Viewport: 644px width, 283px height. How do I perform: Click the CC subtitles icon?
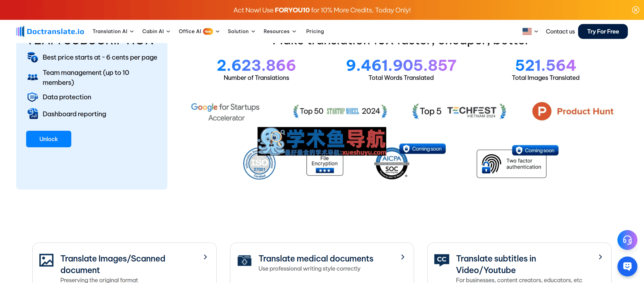(x=442, y=260)
